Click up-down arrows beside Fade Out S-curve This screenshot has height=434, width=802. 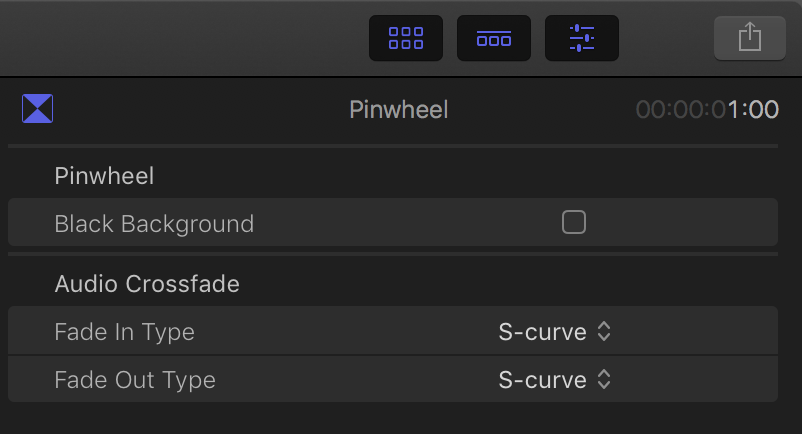pos(604,379)
